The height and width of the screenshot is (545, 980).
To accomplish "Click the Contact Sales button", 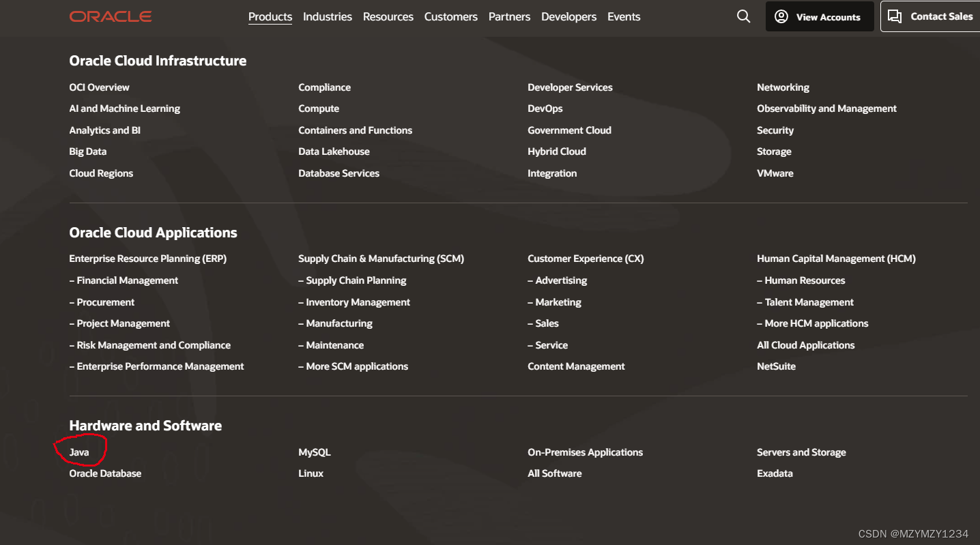I will (x=931, y=16).
